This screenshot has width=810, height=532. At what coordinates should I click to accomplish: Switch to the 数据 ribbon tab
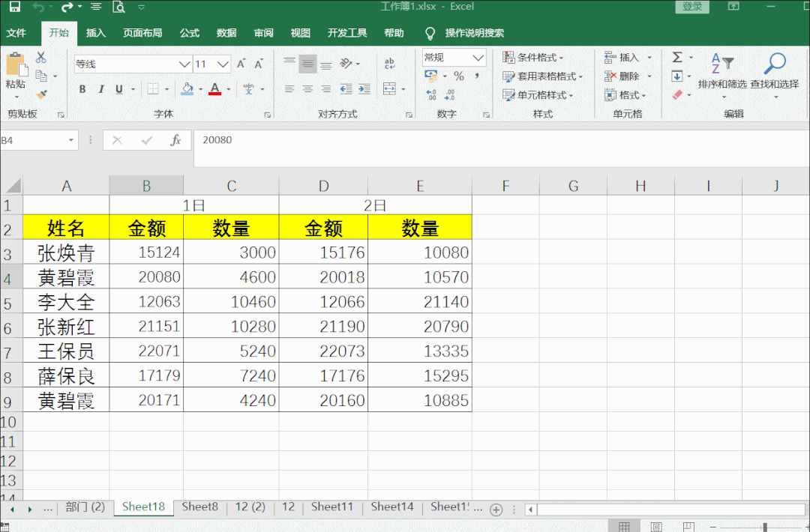coord(226,33)
